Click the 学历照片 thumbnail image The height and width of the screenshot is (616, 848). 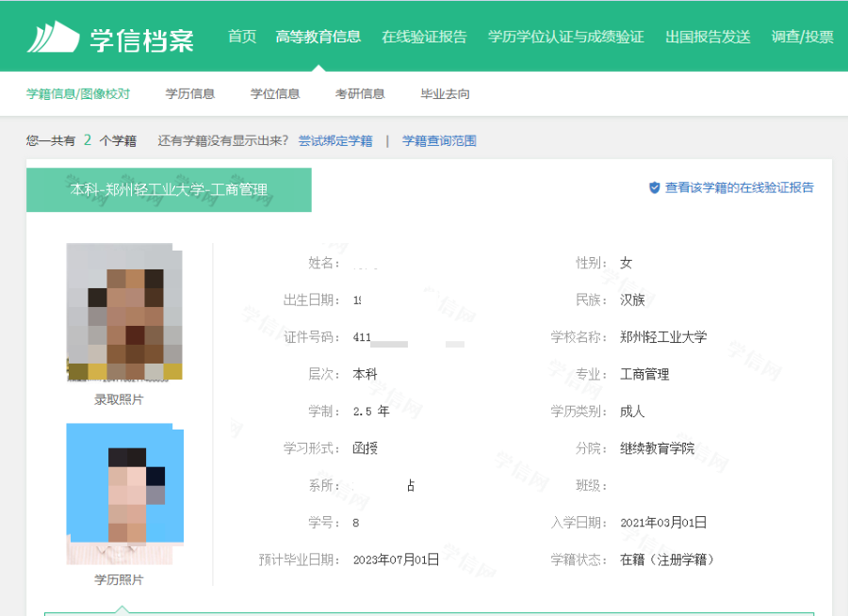click(125, 494)
